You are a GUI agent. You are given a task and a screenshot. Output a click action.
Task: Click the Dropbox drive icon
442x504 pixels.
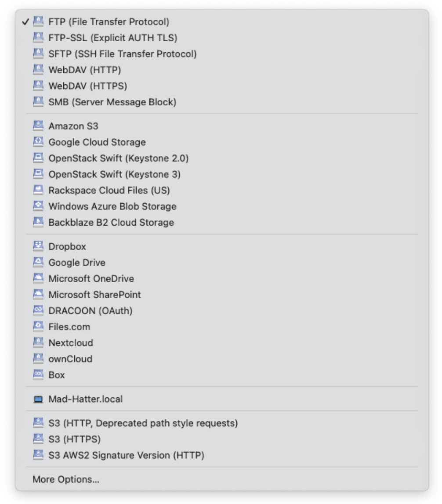point(38,246)
